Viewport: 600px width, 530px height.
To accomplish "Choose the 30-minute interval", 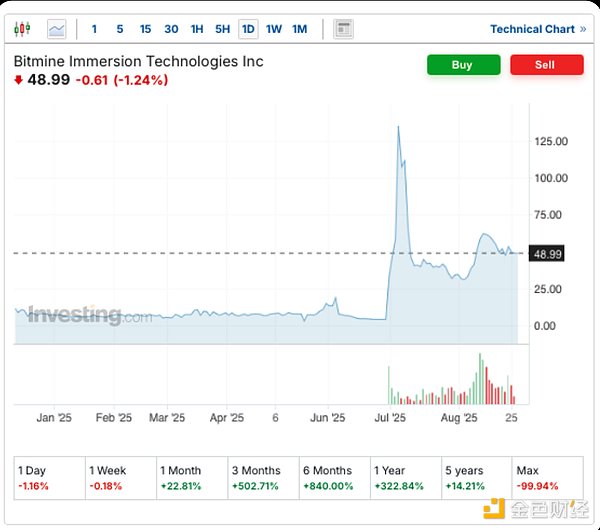I will (171, 29).
